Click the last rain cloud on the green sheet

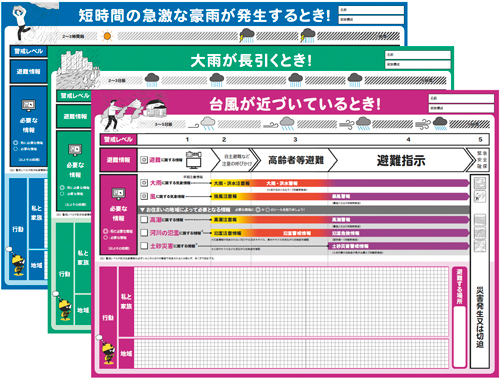(354, 80)
